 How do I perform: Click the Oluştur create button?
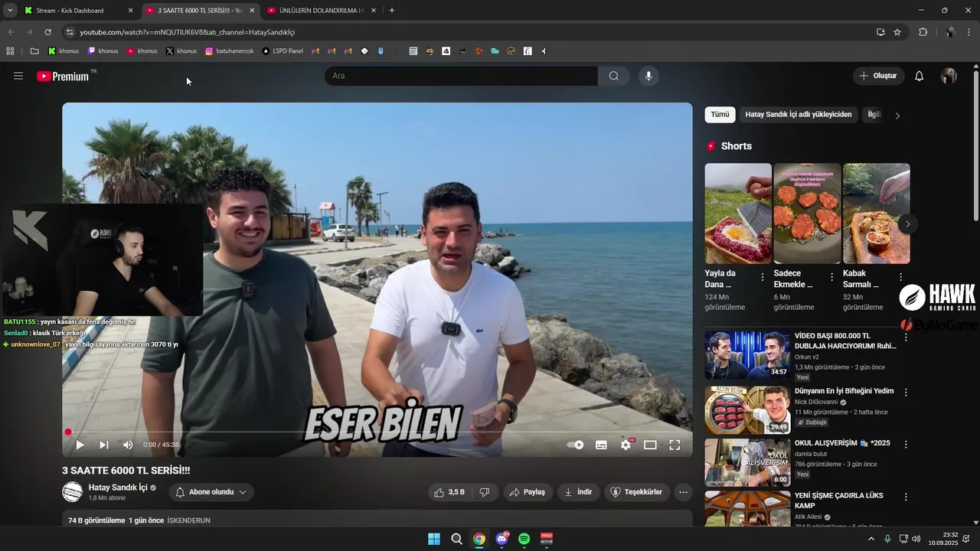pyautogui.click(x=878, y=76)
